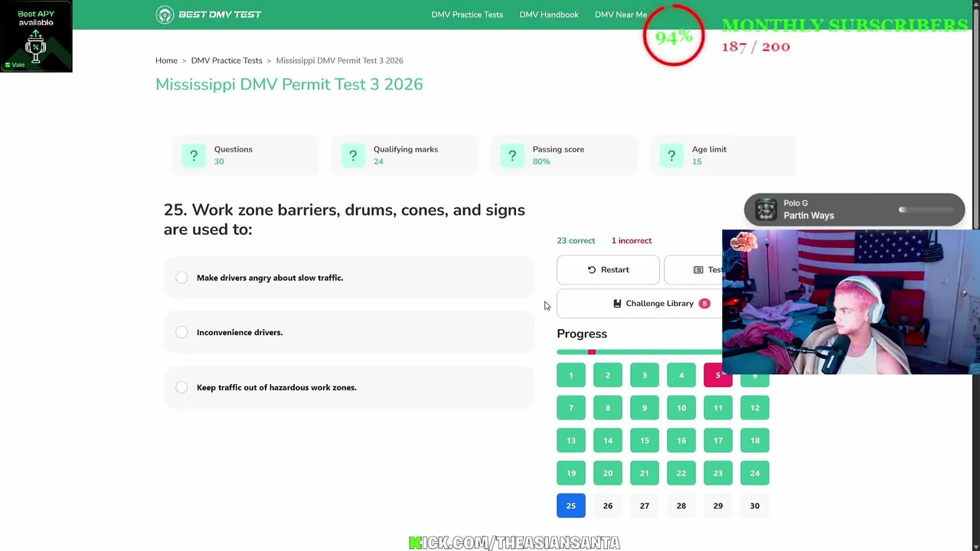Select 'Keep traffic out of hazardous work zones'

coord(349,387)
